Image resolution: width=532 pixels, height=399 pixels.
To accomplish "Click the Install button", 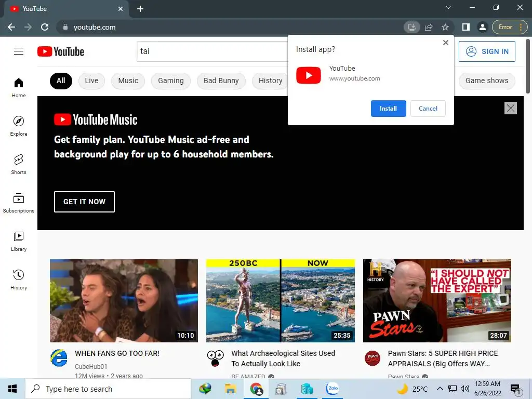I will pos(388,109).
